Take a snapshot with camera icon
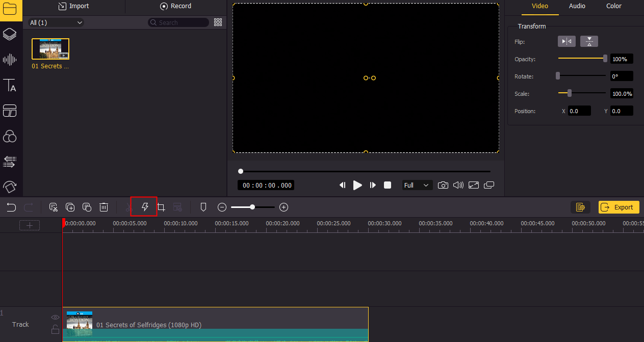Screen dimensions: 644x342 point(443,185)
